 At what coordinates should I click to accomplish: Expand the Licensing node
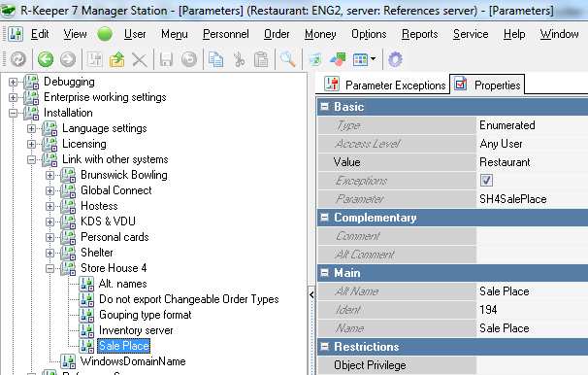pyautogui.click(x=31, y=144)
